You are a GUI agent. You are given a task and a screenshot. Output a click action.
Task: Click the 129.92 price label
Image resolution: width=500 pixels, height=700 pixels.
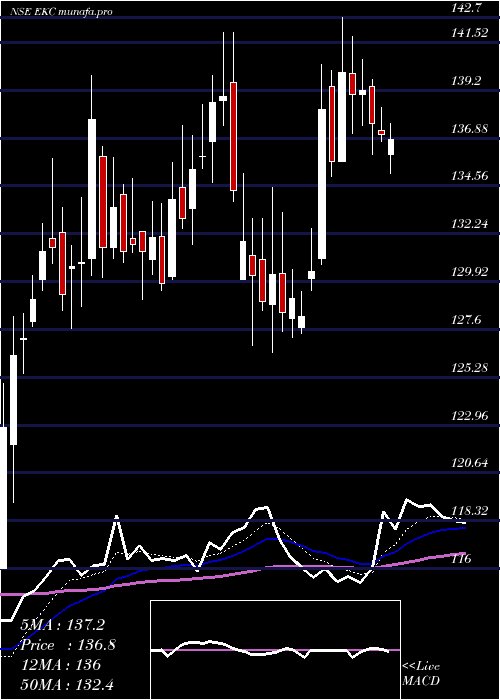click(469, 272)
